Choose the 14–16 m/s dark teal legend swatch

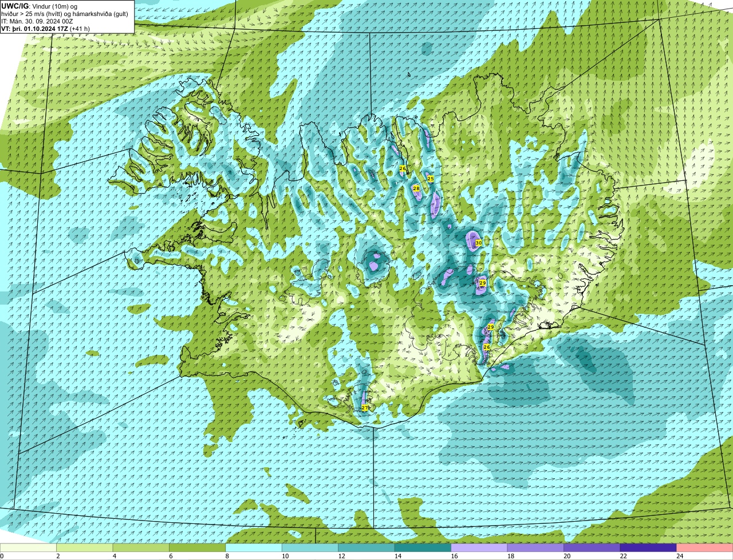(x=423, y=547)
